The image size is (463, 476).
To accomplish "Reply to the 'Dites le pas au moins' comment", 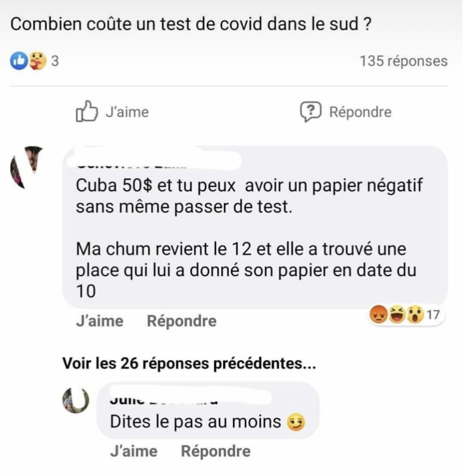I will 216,451.
